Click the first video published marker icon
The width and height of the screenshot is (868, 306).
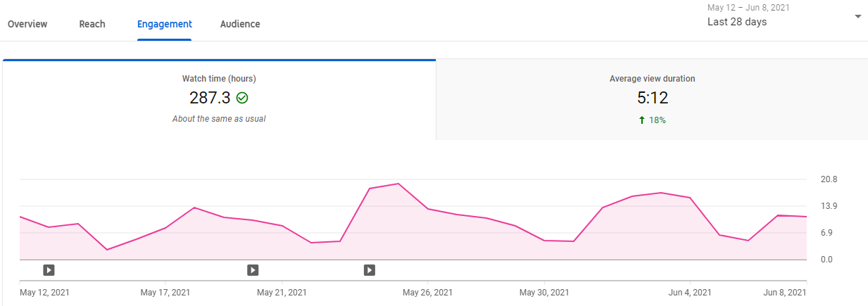pyautogui.click(x=49, y=269)
